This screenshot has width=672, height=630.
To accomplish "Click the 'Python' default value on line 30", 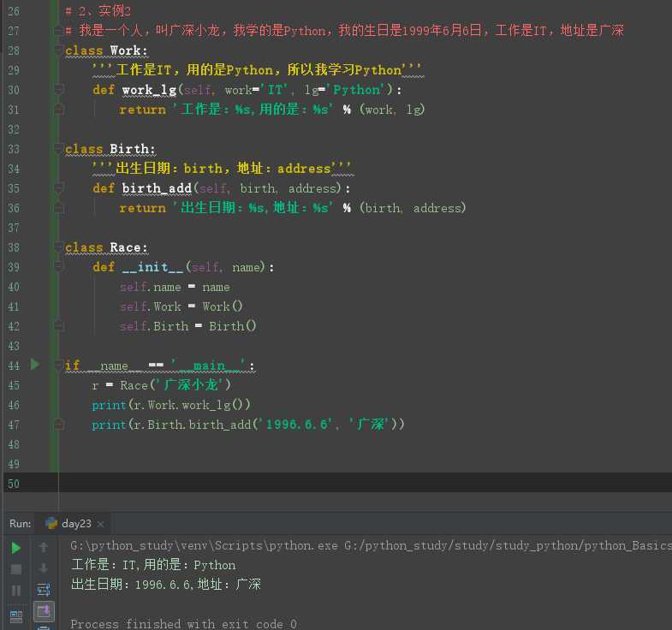I will pyautogui.click(x=357, y=90).
